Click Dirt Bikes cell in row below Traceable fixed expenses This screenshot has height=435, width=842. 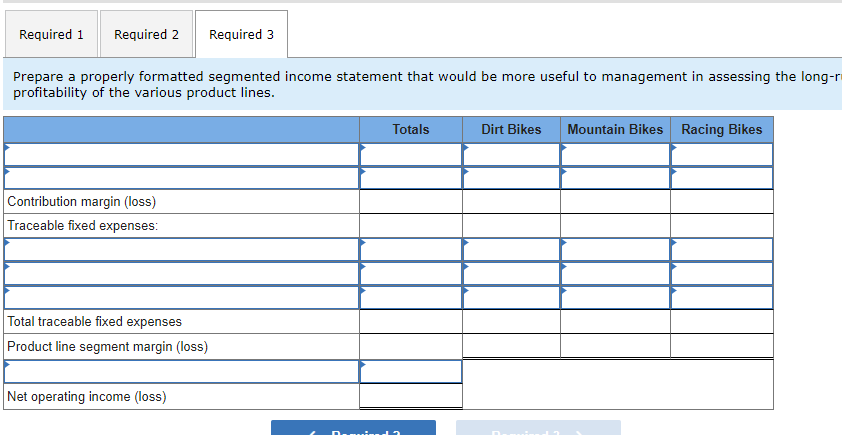pos(511,250)
